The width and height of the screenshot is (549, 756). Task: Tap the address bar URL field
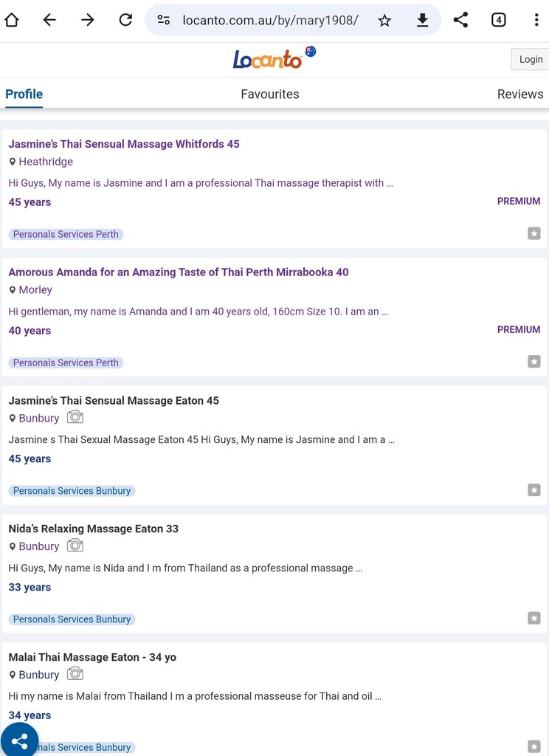click(x=270, y=21)
